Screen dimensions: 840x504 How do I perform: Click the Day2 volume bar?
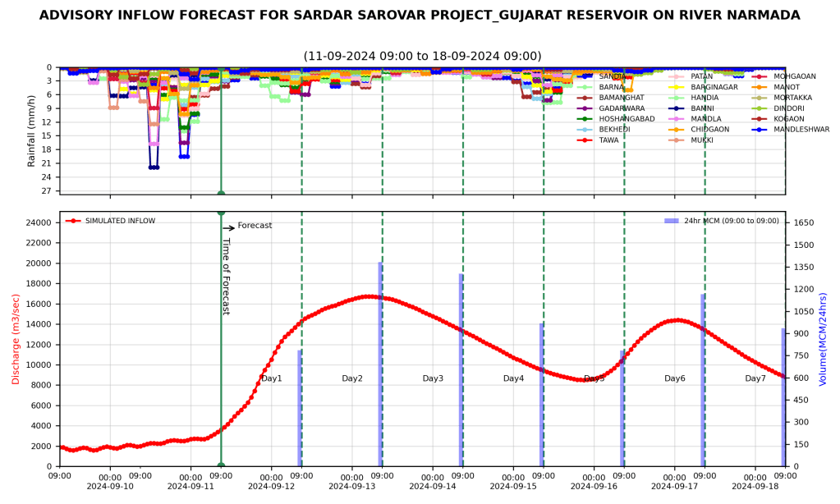(380, 364)
